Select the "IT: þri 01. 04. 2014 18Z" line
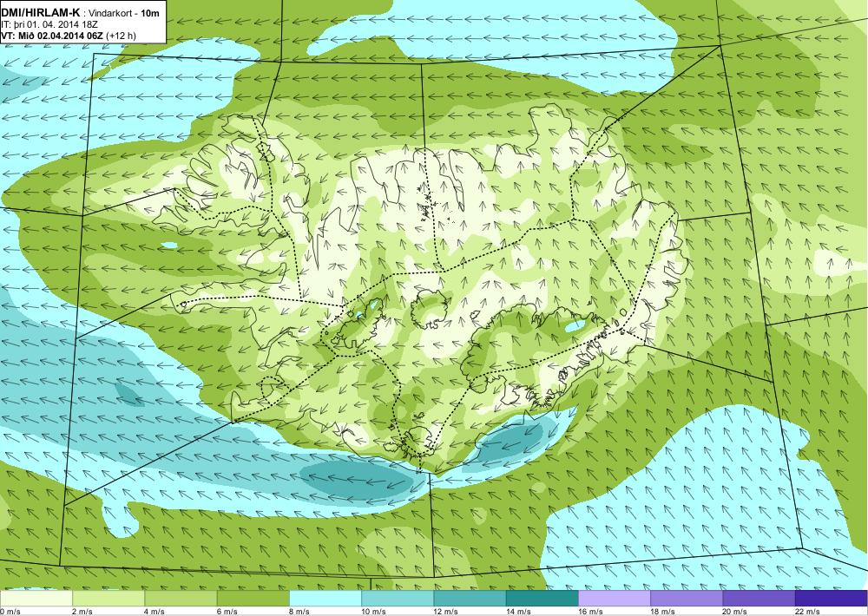 [x=49, y=24]
